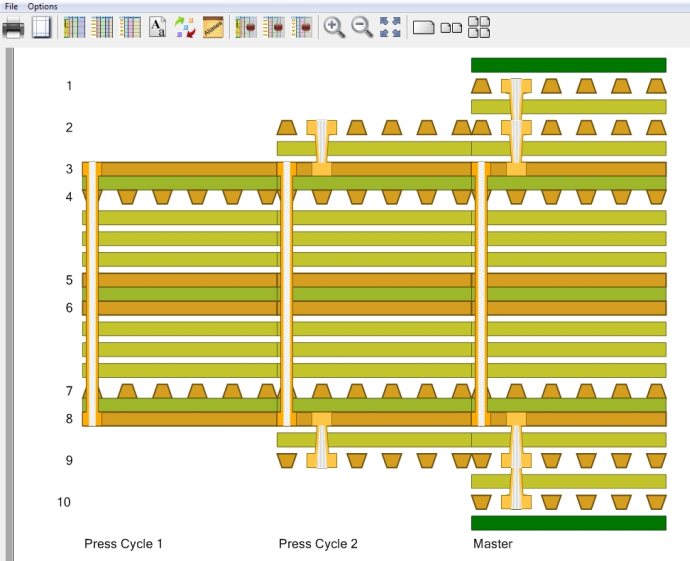Click the fit-to-window arrows icon
Screen dimensions: 690x561
click(x=390, y=28)
